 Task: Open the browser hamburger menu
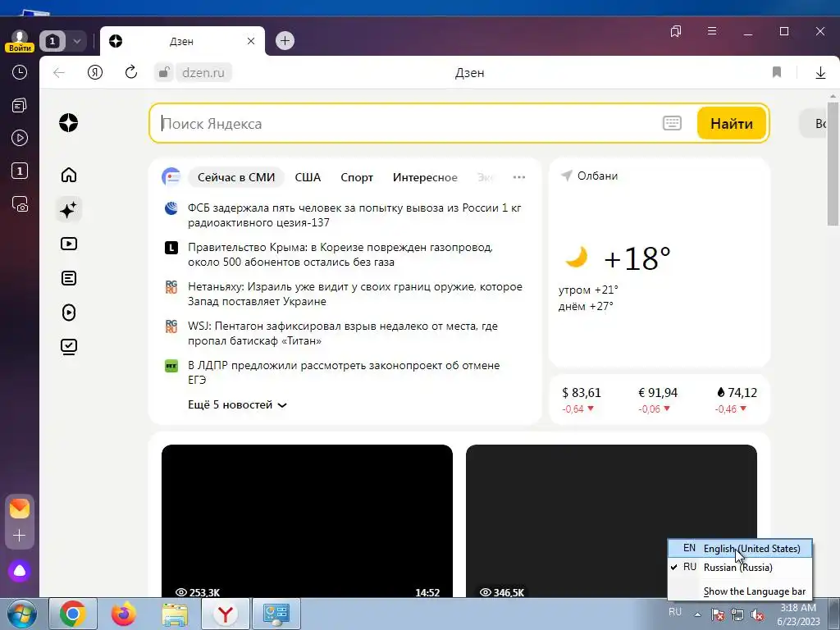click(x=712, y=31)
